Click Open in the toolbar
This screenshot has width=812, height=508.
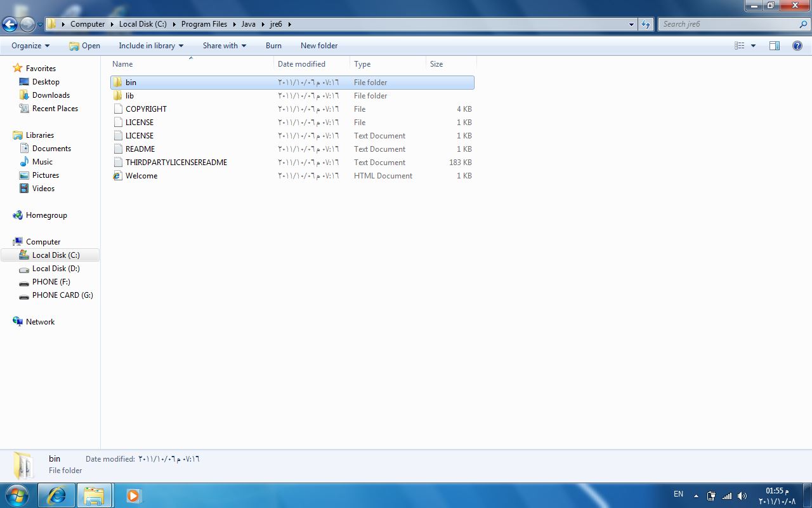point(84,46)
